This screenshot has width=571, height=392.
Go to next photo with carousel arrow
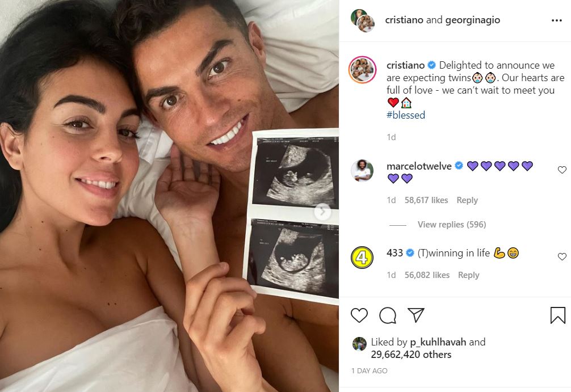tap(322, 212)
